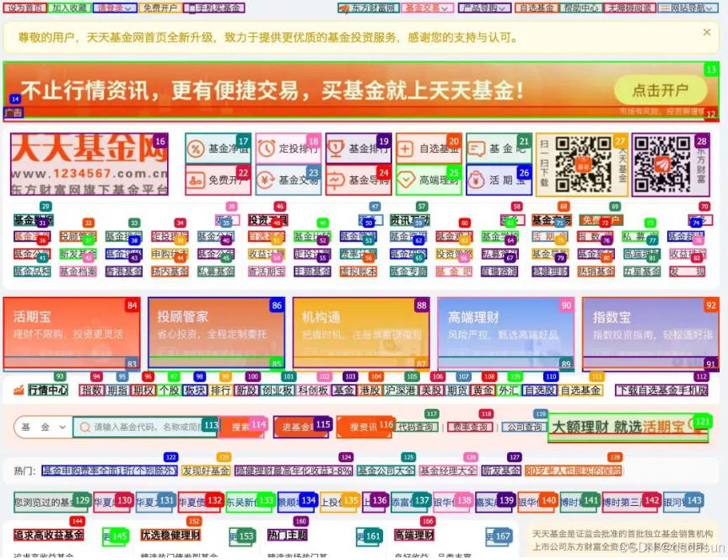Open the 五星基金 link

pyautogui.click(x=642, y=272)
